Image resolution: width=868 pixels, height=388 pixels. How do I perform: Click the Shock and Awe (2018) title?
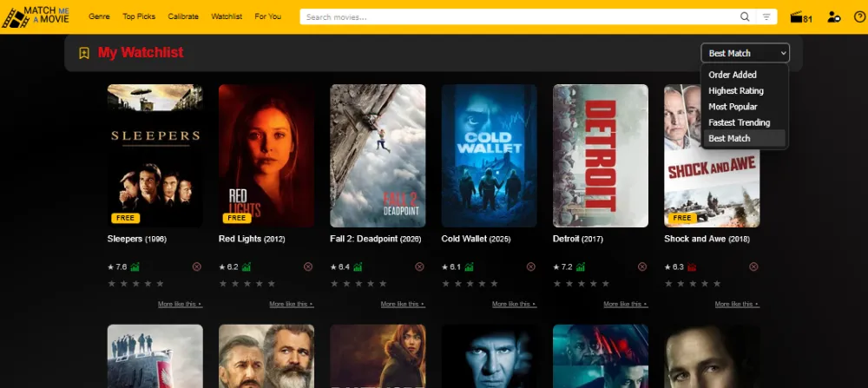[x=707, y=239]
